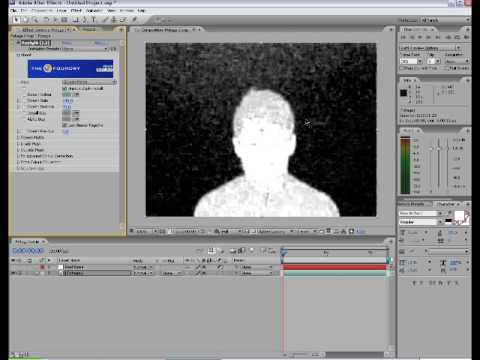
Task: Click the Despill Bias colour swatch
Action: [x=67, y=113]
